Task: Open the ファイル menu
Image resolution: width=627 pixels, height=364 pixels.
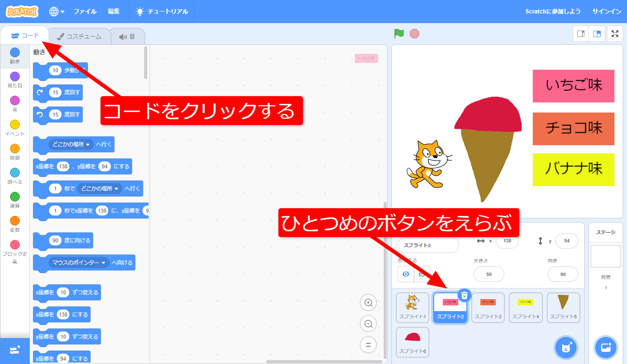Action: point(85,11)
